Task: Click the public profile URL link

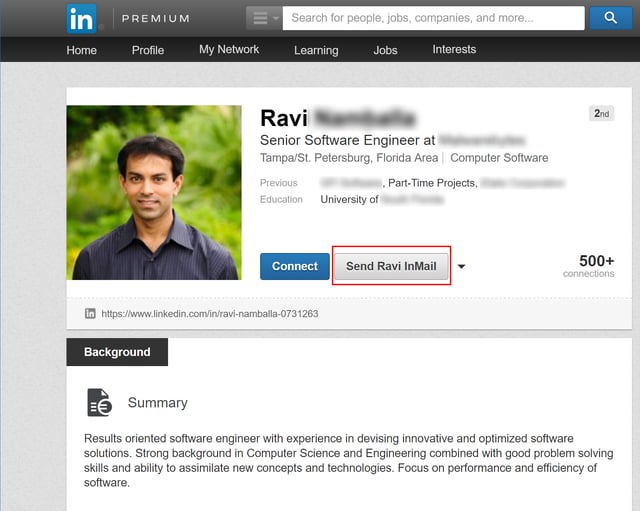Action: [x=209, y=313]
